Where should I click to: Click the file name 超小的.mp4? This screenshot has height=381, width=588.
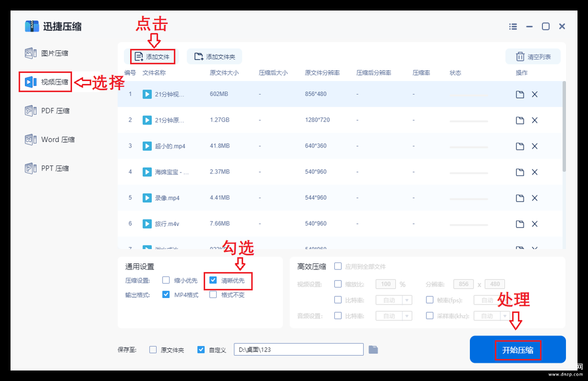pyautogui.click(x=170, y=146)
